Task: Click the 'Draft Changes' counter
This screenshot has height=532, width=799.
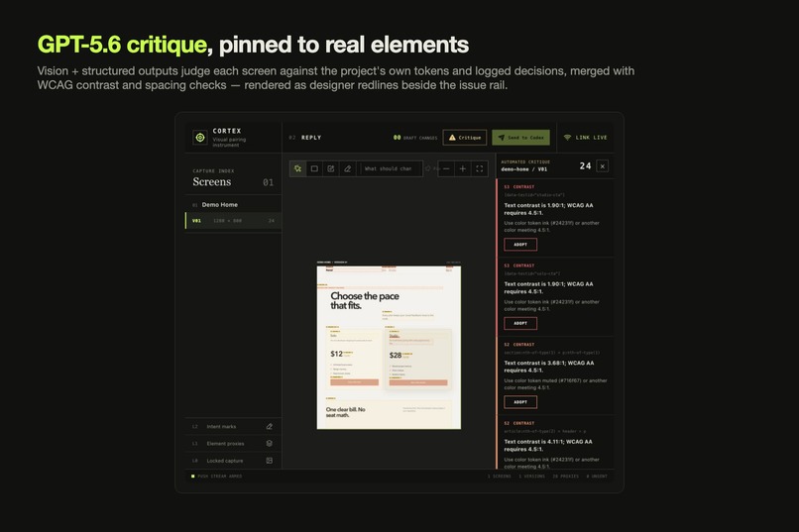Action: pos(414,138)
